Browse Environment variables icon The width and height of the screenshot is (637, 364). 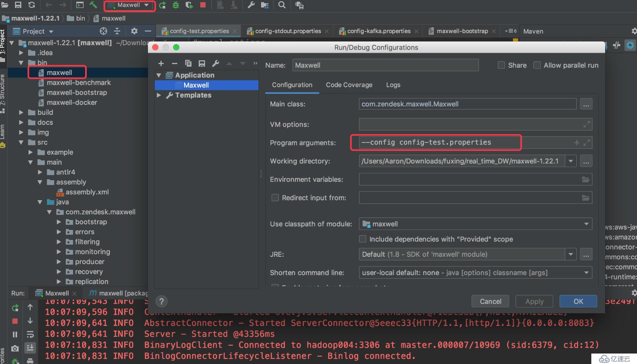pyautogui.click(x=586, y=179)
